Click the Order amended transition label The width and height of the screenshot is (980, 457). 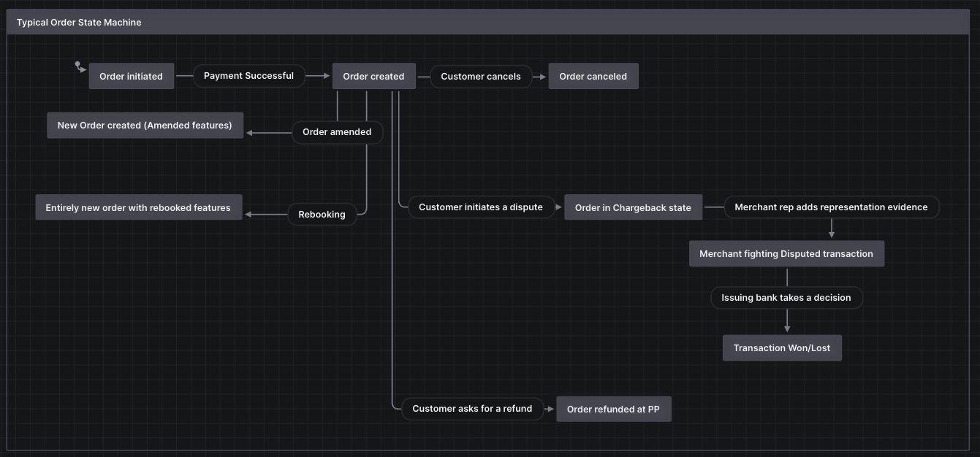tap(337, 132)
